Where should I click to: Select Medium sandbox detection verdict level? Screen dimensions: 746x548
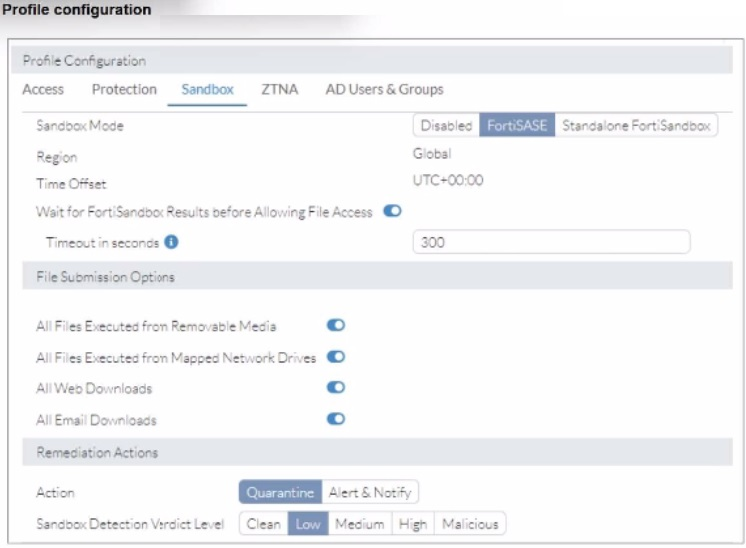[x=359, y=523]
